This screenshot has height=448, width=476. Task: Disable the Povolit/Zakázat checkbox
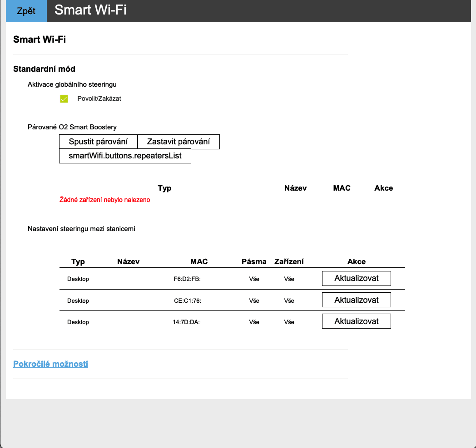64,98
